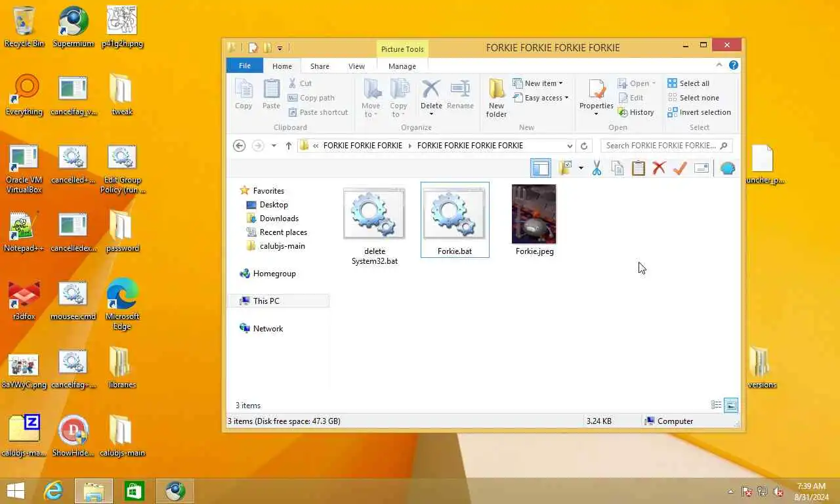Open the recent locations dropdown arrow
Viewport: 840px width, 504px height.
coord(274,146)
